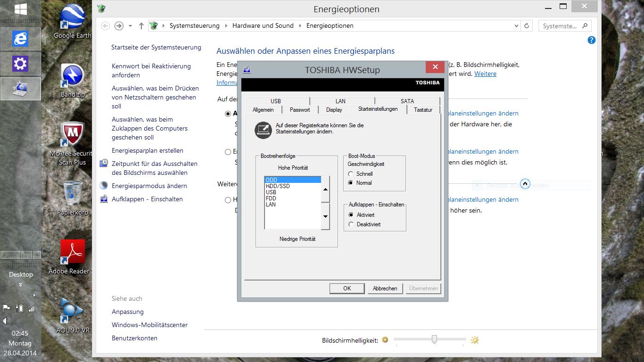Viewport: 644px width, 362px height.
Task: Click the Back arrow in Energieoptionen window
Action: click(106, 26)
